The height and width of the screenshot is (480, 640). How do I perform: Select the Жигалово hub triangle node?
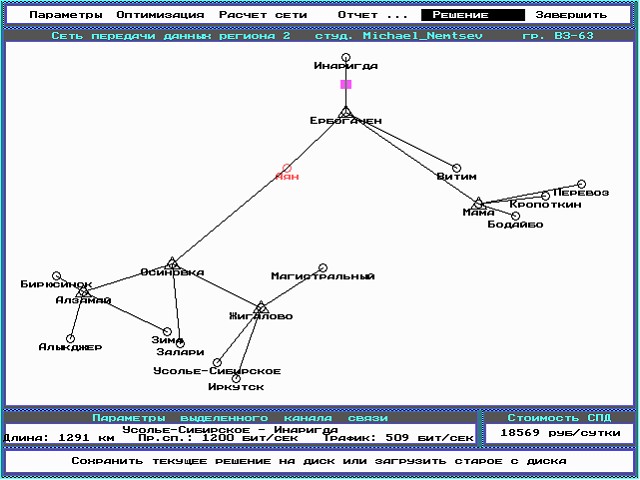261,307
